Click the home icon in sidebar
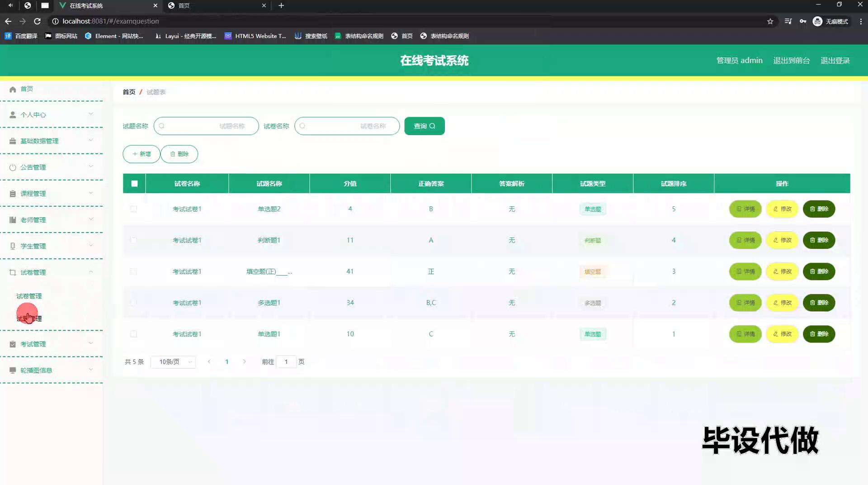Image resolution: width=868 pixels, height=485 pixels. [x=13, y=89]
